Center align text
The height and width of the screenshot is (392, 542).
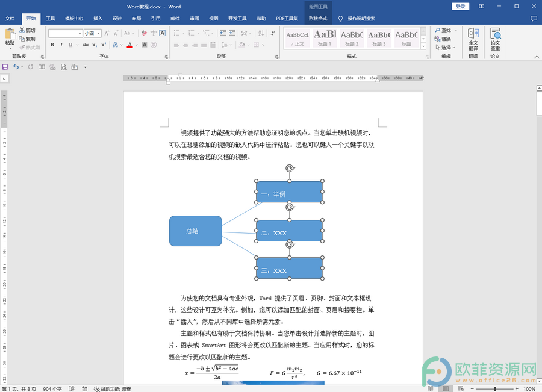[x=185, y=45]
